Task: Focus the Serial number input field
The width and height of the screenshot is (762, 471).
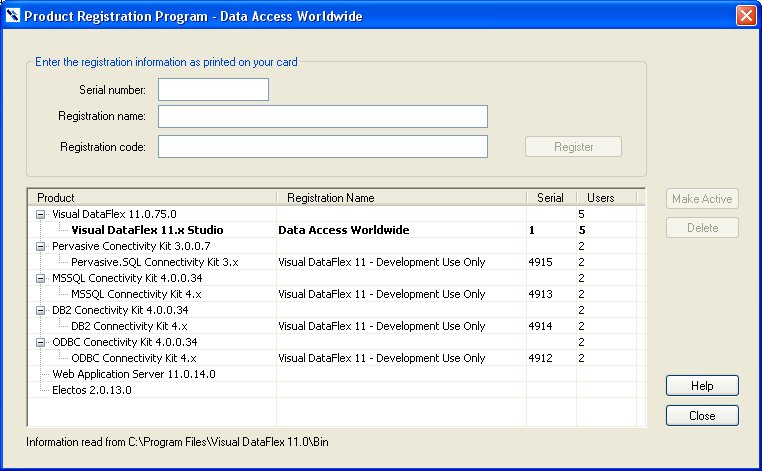Action: pos(213,89)
